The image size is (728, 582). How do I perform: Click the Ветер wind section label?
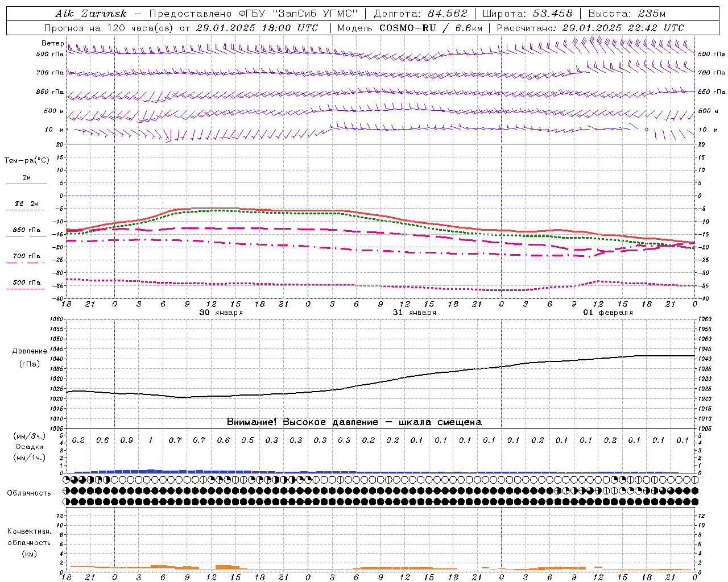coord(52,43)
